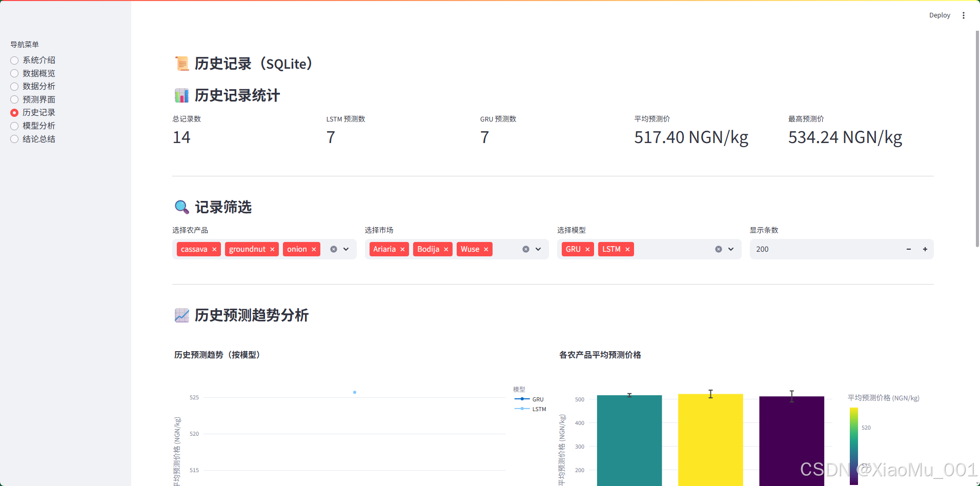Viewport: 980px width, 486px height.
Task: Click the highest price 534.24 NGN/kg
Action: [845, 137]
